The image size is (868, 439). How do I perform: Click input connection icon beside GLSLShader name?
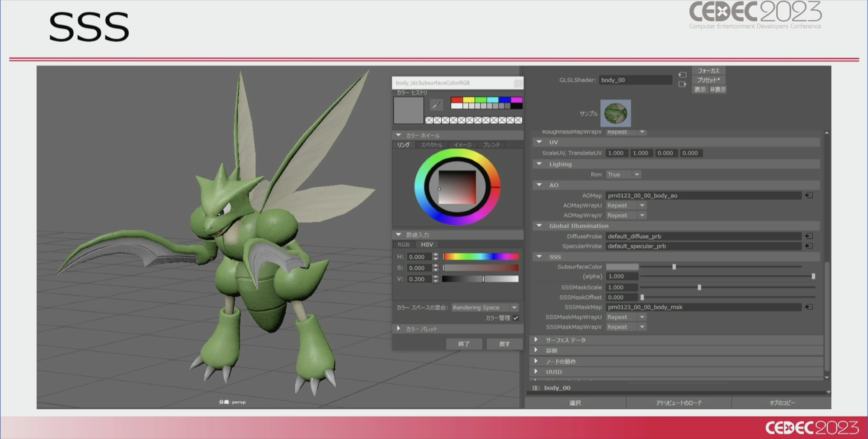[682, 75]
